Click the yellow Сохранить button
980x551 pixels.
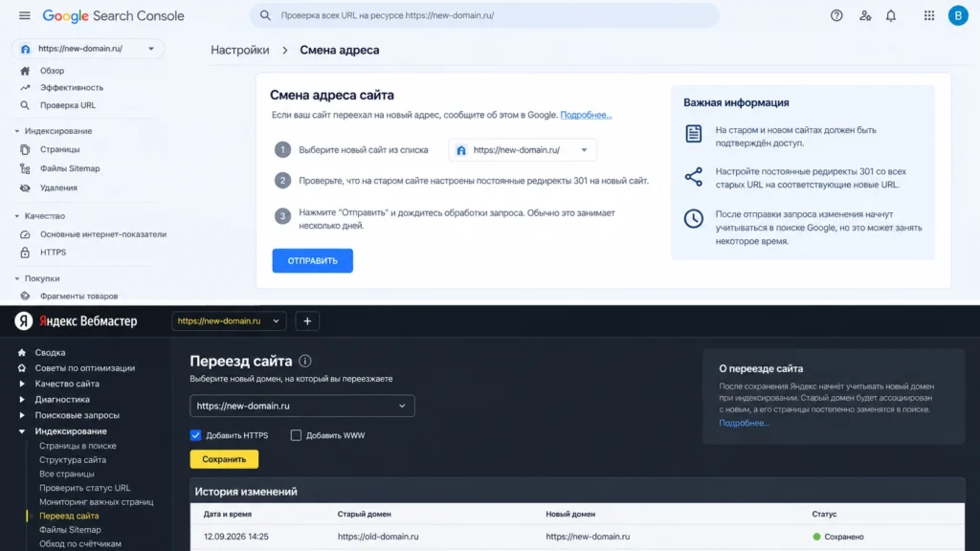tap(224, 459)
